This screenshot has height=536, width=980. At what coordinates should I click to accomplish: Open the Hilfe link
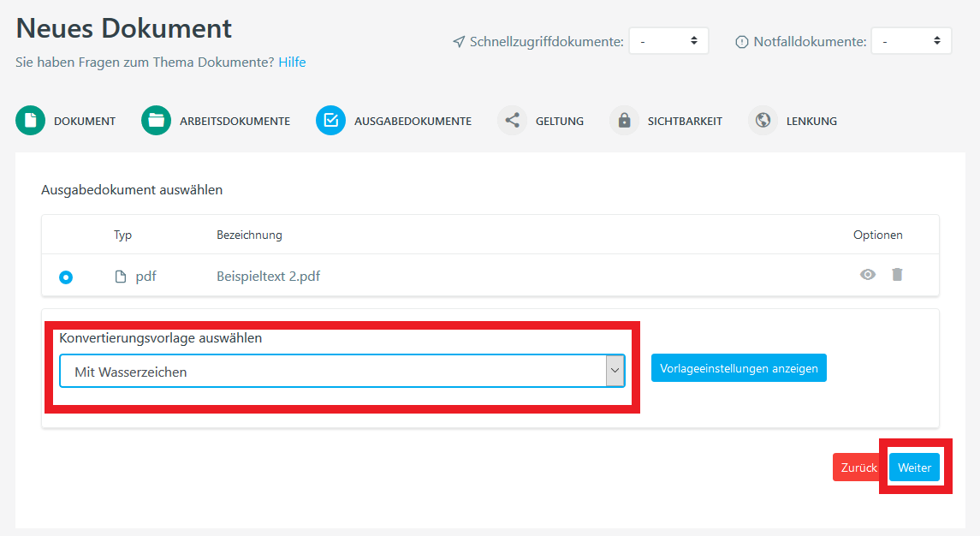click(292, 63)
